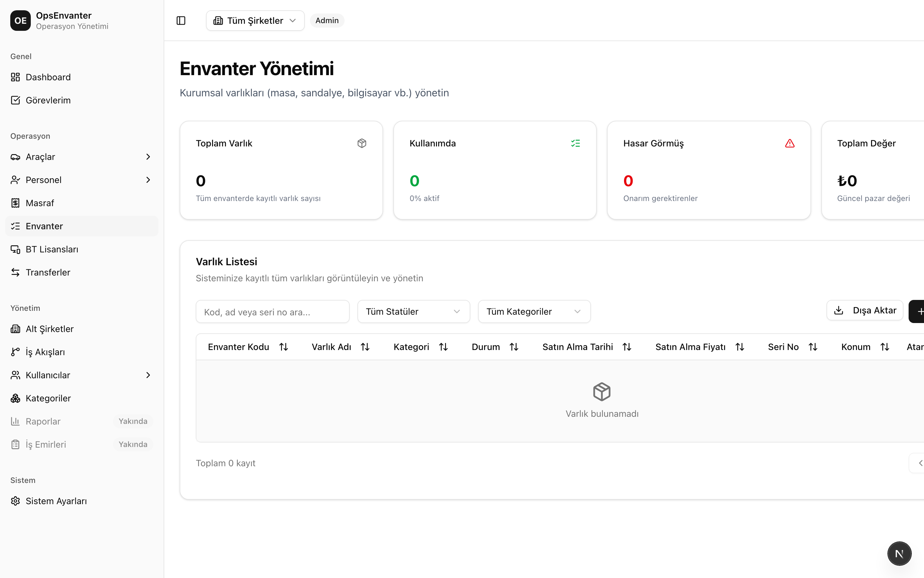Click the Satın Alma Tarihi column header
The height and width of the screenshot is (578, 924).
pos(577,347)
